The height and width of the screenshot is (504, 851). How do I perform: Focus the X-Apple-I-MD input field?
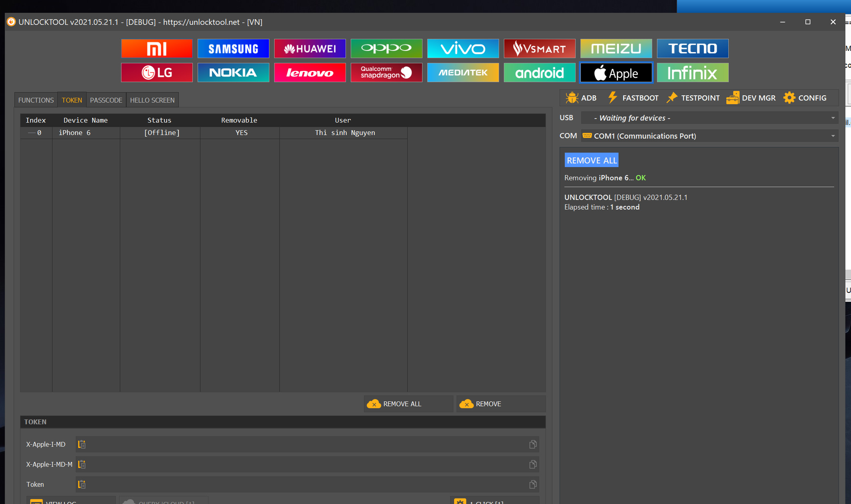click(x=307, y=444)
